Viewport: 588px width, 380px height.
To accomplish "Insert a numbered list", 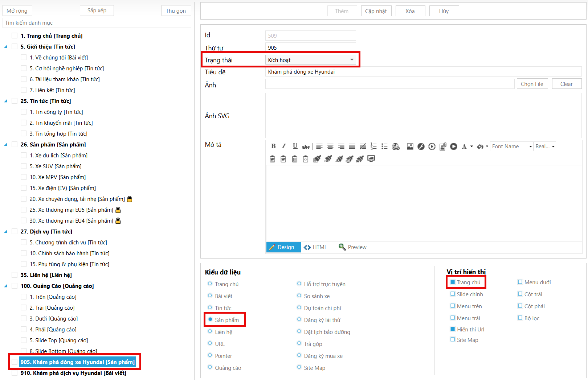I will (x=373, y=146).
